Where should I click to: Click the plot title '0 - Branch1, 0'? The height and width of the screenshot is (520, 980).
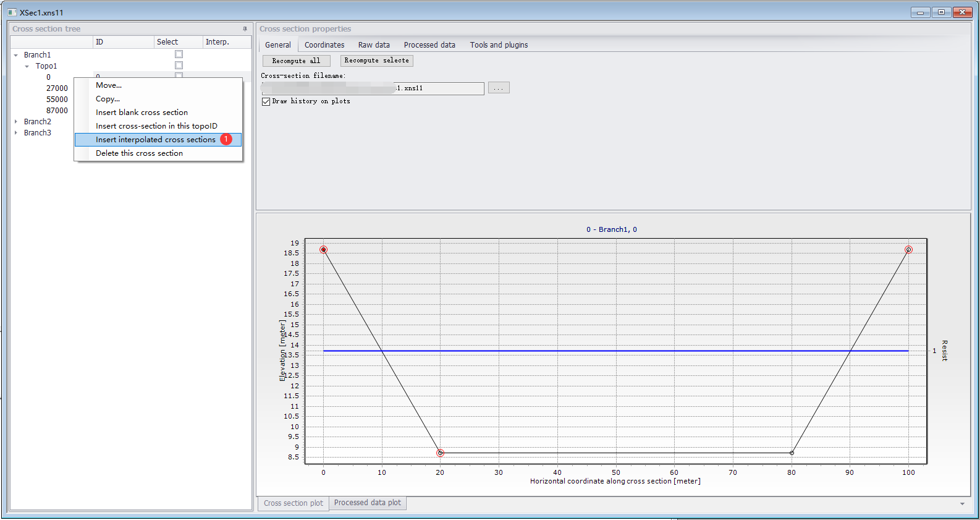[612, 229]
